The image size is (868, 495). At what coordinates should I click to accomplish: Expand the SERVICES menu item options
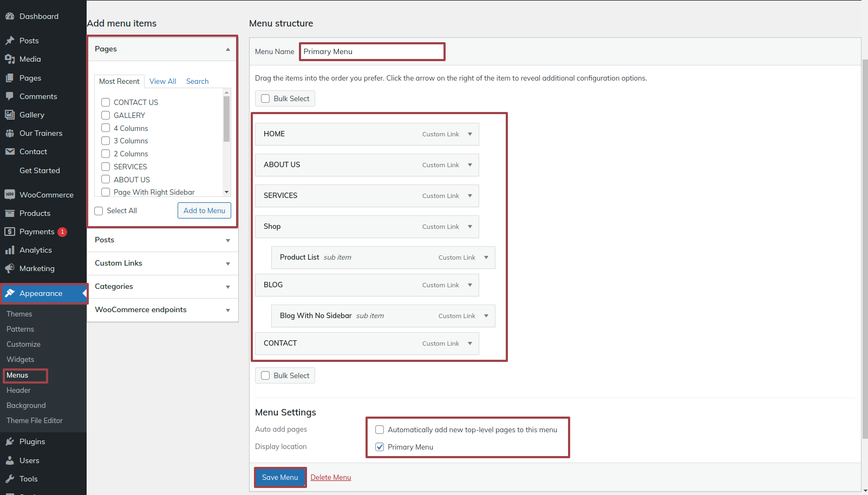pos(470,196)
